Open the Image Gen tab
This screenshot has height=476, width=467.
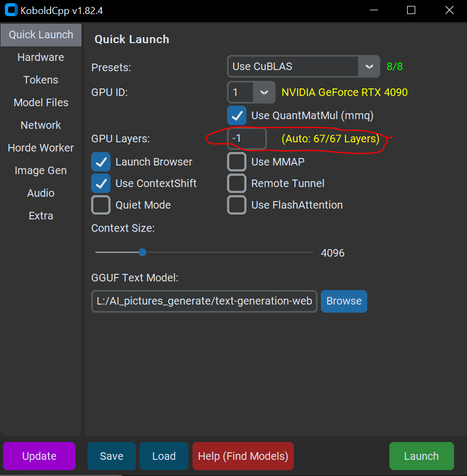click(40, 170)
